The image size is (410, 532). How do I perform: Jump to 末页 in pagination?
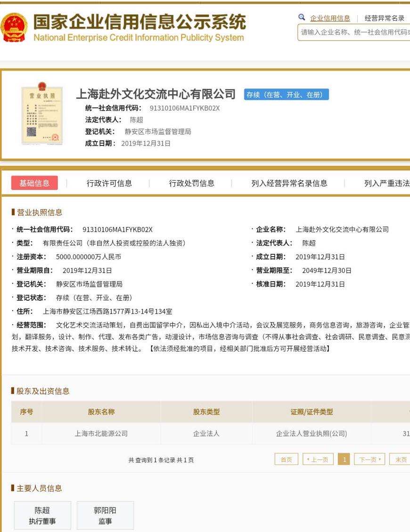tap(401, 459)
